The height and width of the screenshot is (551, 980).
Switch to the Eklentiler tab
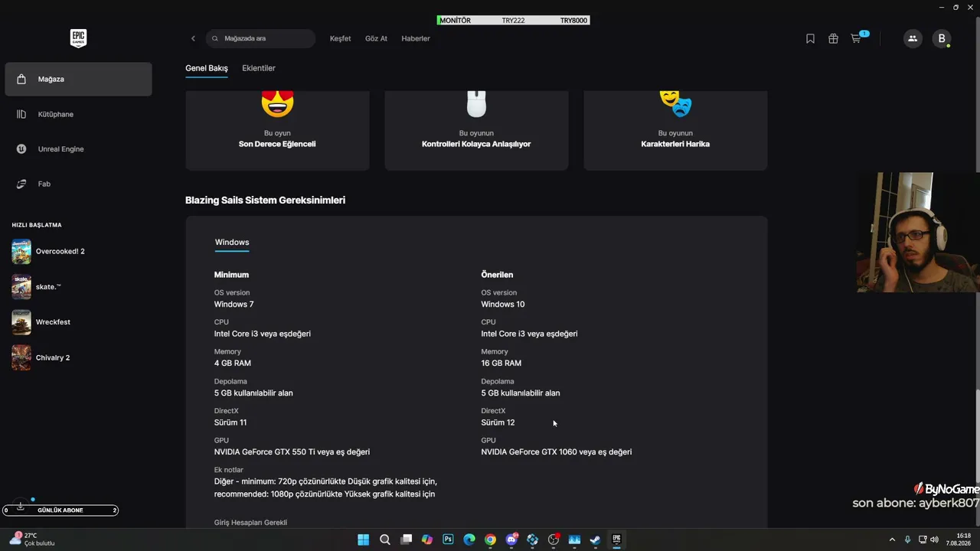259,68
